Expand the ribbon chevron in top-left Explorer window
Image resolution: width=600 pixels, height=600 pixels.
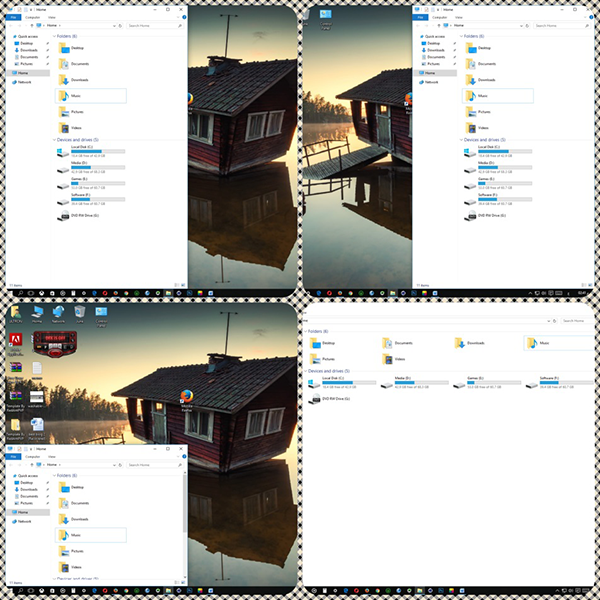(x=178, y=17)
